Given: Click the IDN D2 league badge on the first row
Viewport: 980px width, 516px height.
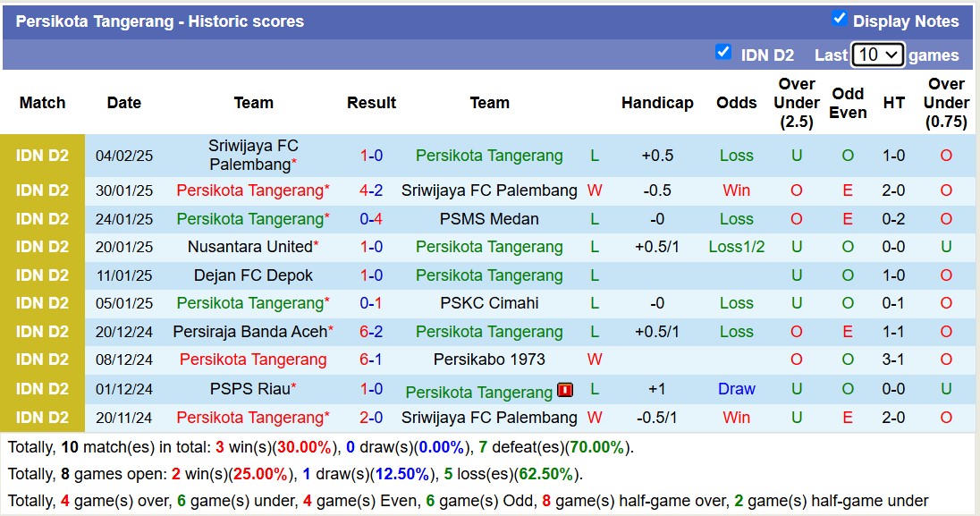Looking at the screenshot, I should [x=43, y=155].
